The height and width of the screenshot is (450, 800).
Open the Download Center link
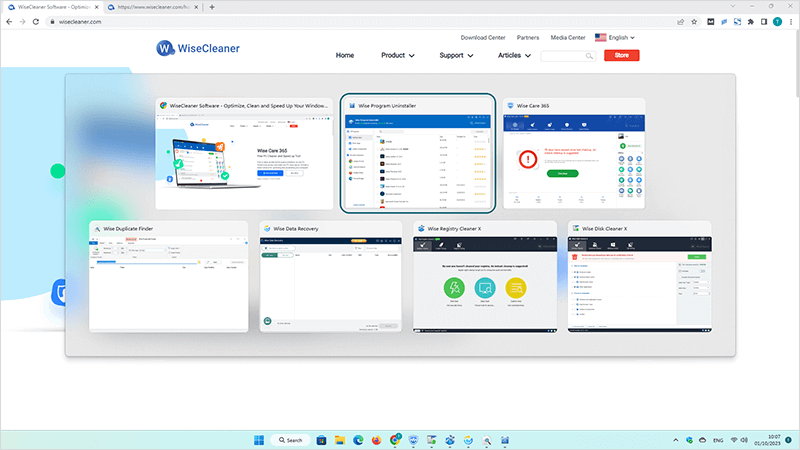[483, 38]
